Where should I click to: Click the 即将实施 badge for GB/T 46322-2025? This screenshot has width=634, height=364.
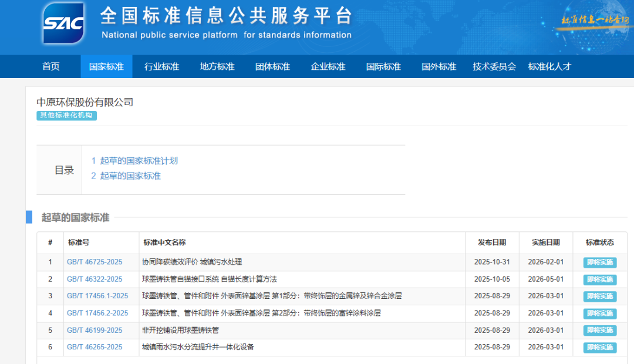pos(599,279)
